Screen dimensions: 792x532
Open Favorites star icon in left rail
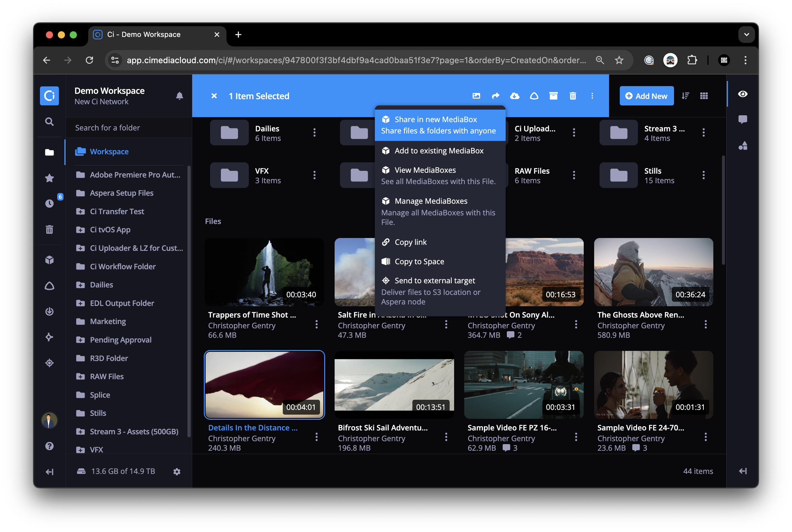(49, 178)
